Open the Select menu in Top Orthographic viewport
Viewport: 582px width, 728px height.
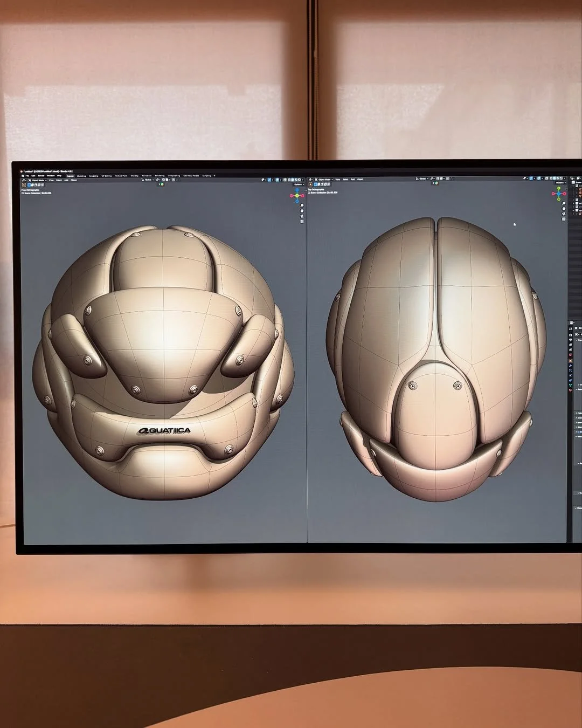pyautogui.click(x=345, y=179)
